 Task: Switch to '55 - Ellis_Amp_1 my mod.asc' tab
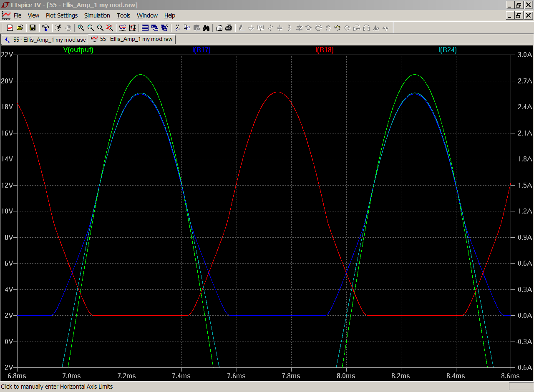pyautogui.click(x=45, y=40)
